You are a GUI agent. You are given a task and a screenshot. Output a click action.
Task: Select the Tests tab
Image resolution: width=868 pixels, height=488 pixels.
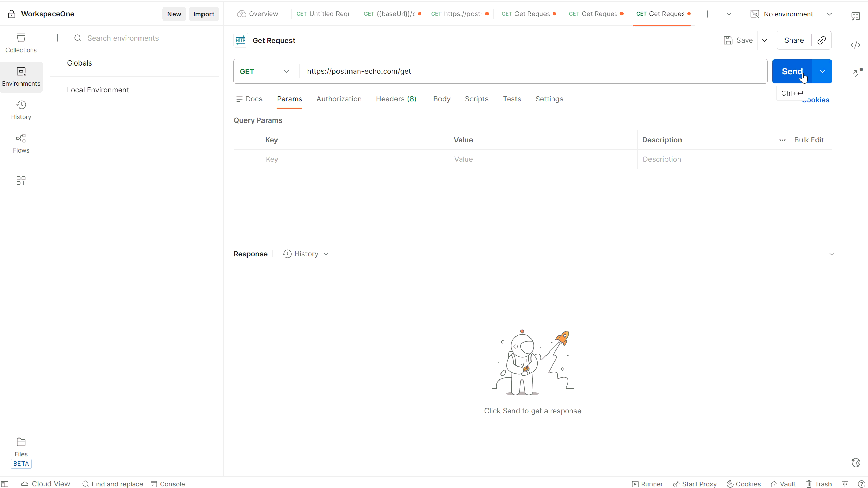point(512,99)
